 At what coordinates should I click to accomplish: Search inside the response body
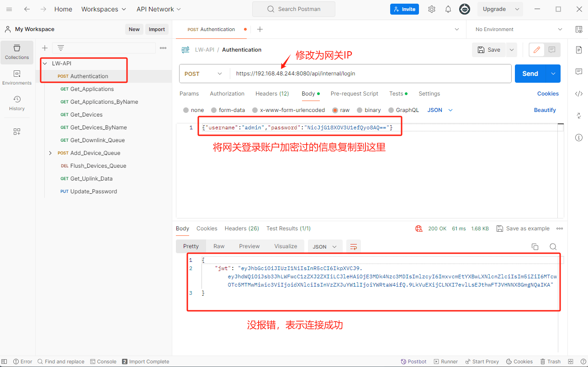click(x=553, y=247)
